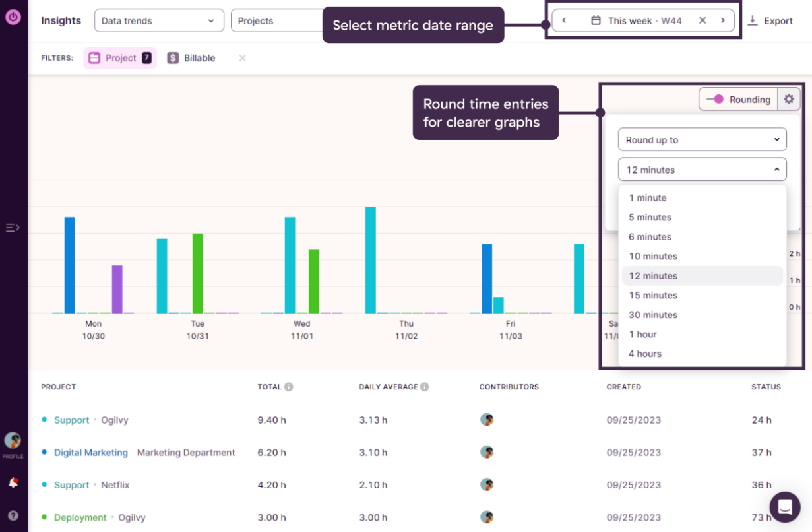This screenshot has height=532, width=812.
Task: Open the Projects grouping dropdown
Action: (277, 20)
